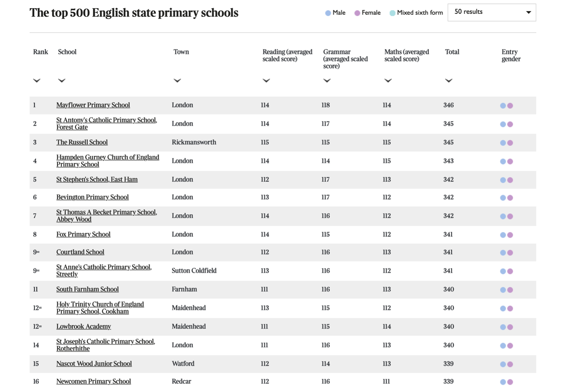Click Newcomen row female gender dot
The height and width of the screenshot is (392, 562).
(510, 382)
